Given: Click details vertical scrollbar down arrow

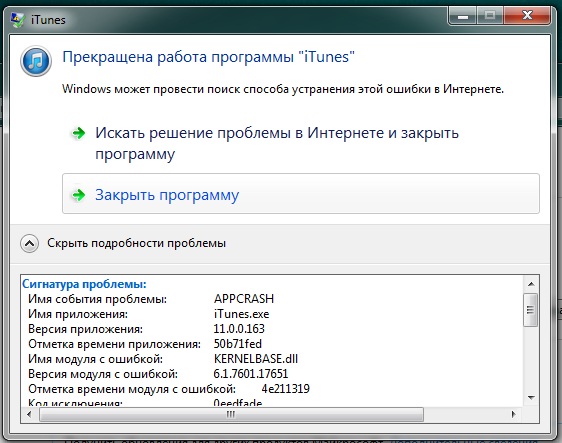Looking at the screenshot, I should 531,397.
